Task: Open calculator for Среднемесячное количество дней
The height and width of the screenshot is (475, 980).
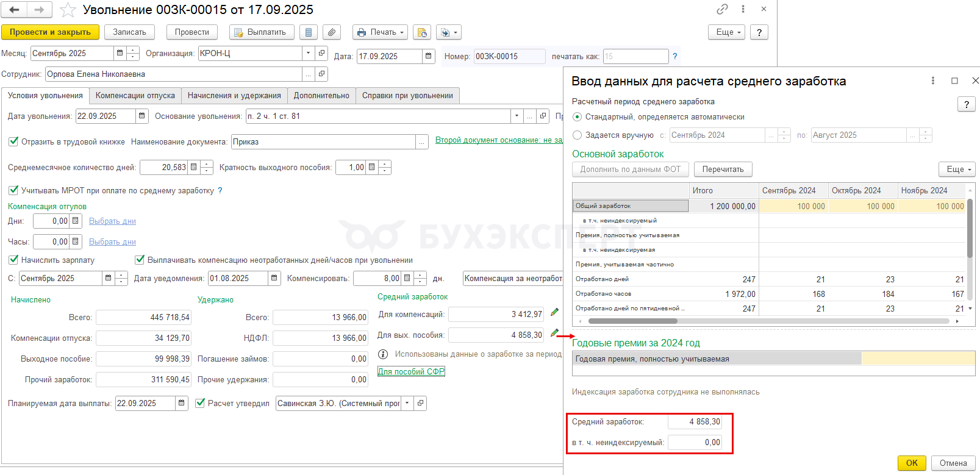Action: [x=194, y=167]
